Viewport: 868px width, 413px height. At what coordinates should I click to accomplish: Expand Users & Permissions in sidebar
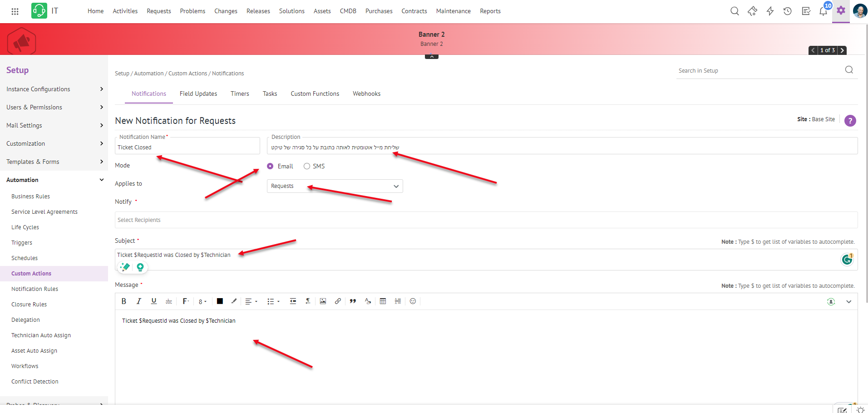tap(54, 107)
